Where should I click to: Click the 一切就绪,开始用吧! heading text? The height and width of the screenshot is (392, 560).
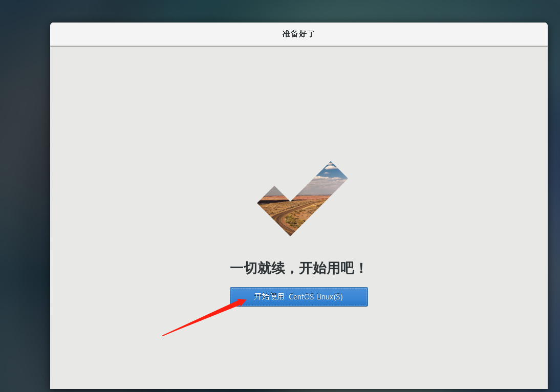coord(298,268)
